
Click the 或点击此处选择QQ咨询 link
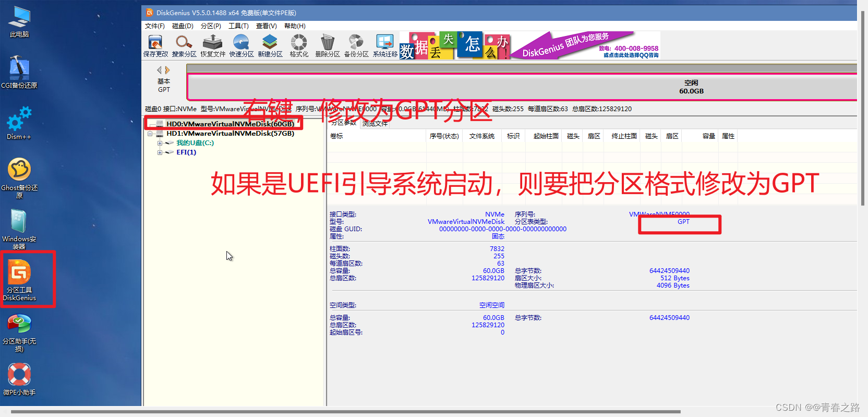click(631, 55)
